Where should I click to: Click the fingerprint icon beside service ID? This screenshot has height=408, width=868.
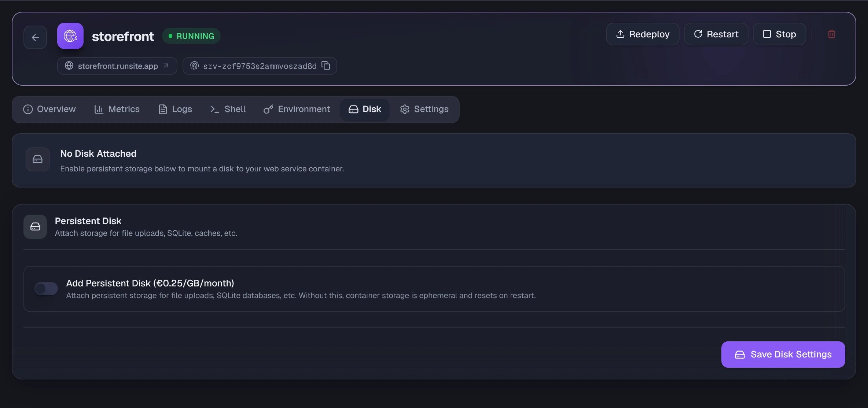[194, 66]
